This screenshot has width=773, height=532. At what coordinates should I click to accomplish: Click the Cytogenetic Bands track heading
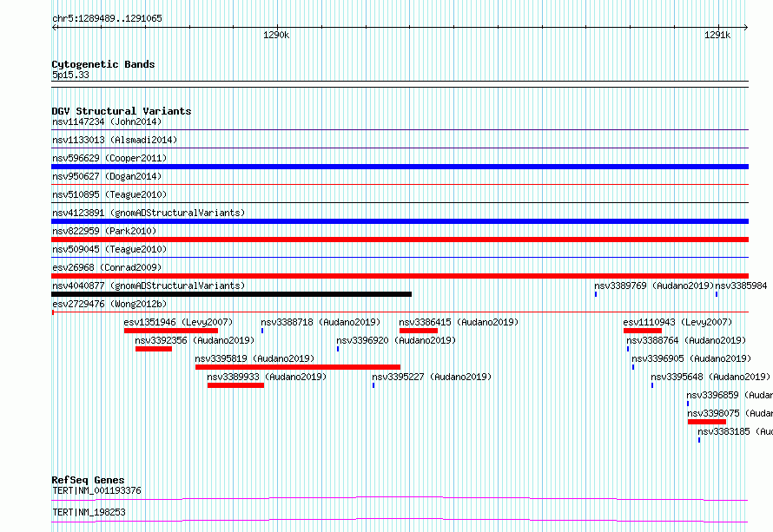(x=103, y=64)
